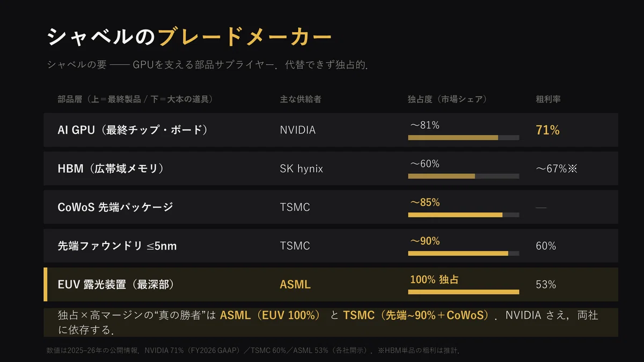644x362 pixels.
Task: Select the HBM（広帯域メモリ）row
Action: (331, 168)
